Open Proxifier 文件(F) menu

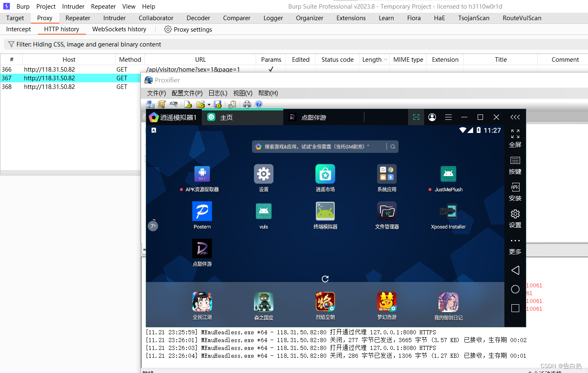pos(156,93)
